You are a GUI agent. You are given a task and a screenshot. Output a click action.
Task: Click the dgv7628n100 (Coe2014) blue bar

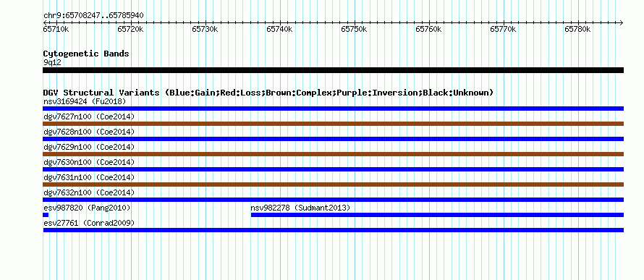click(x=333, y=139)
